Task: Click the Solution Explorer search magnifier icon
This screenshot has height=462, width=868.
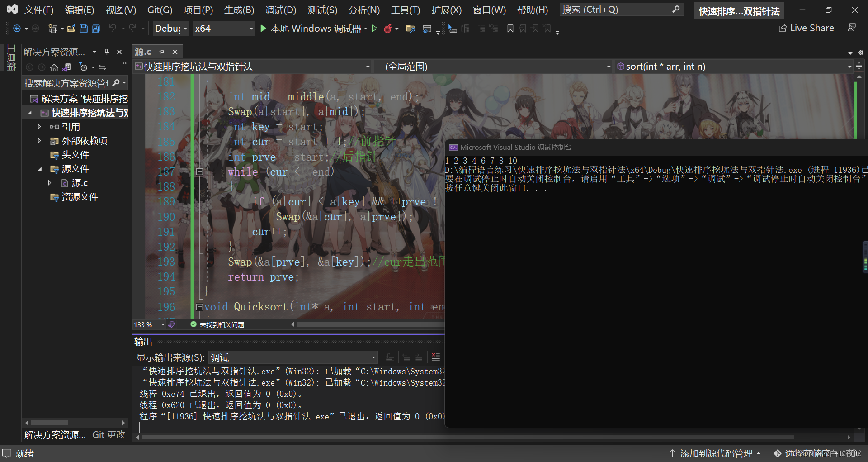Action: point(116,83)
